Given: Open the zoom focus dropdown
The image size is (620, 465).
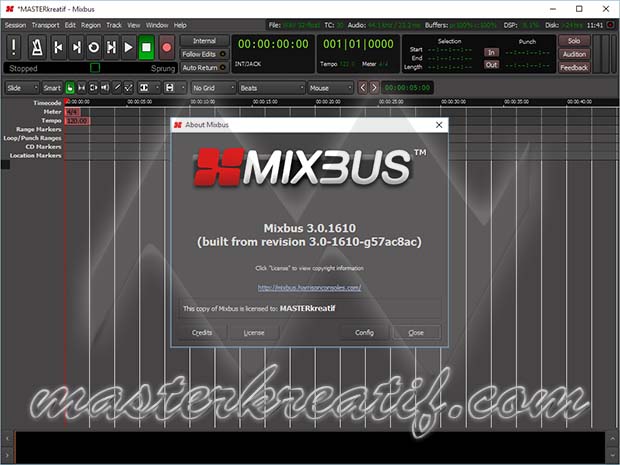Looking at the screenshot, I should [x=149, y=88].
